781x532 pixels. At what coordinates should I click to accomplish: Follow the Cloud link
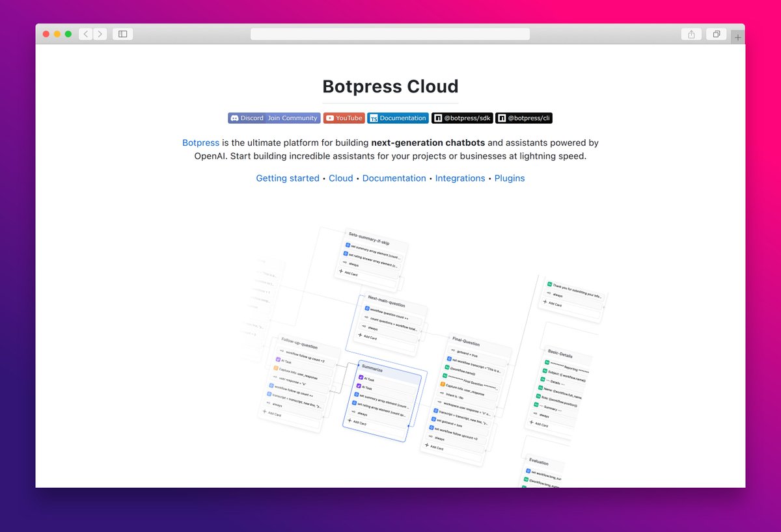[340, 178]
